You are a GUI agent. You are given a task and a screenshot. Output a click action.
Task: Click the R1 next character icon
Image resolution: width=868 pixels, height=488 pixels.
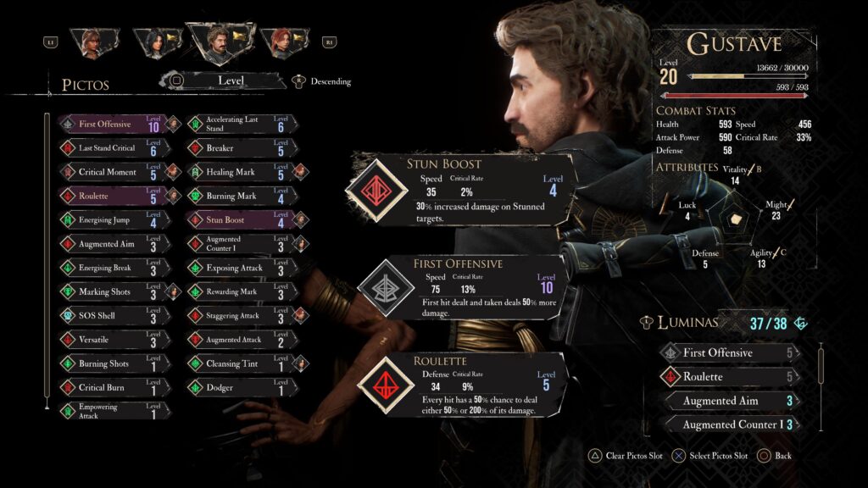coord(330,42)
